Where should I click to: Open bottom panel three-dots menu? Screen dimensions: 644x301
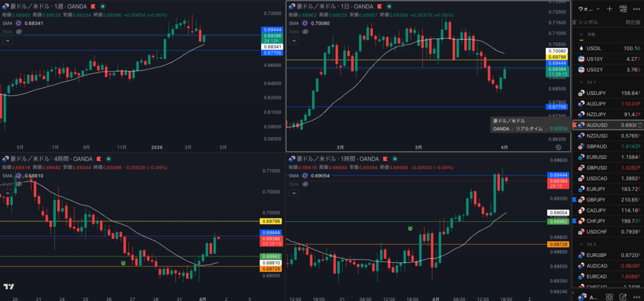click(637, 297)
